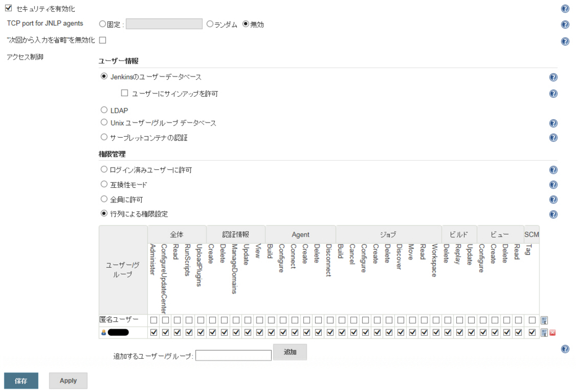
Task: Open help for 互換性モード
Action: coord(553,185)
